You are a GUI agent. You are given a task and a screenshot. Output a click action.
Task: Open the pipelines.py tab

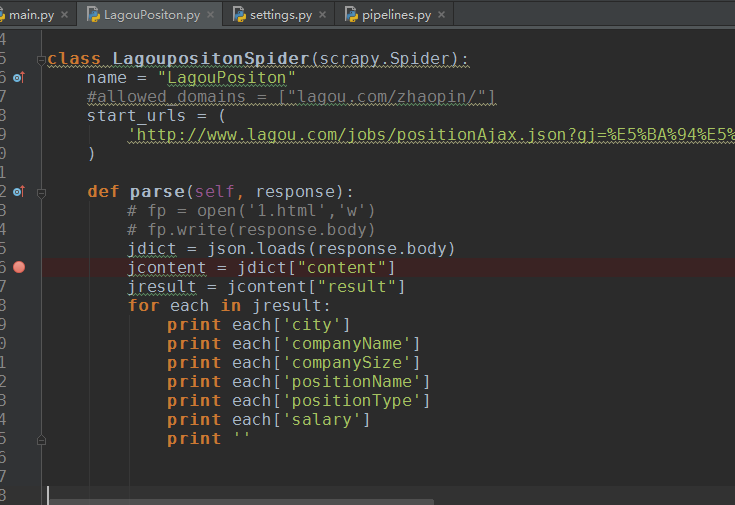pos(396,15)
